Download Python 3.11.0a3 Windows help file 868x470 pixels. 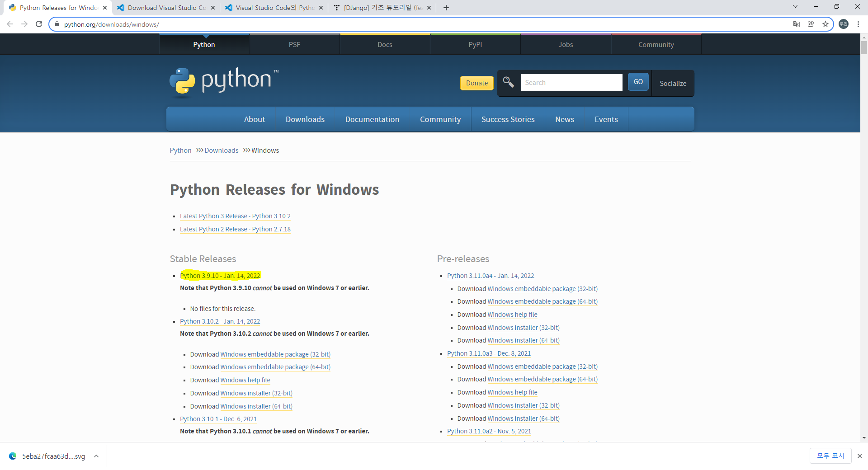[513, 393]
